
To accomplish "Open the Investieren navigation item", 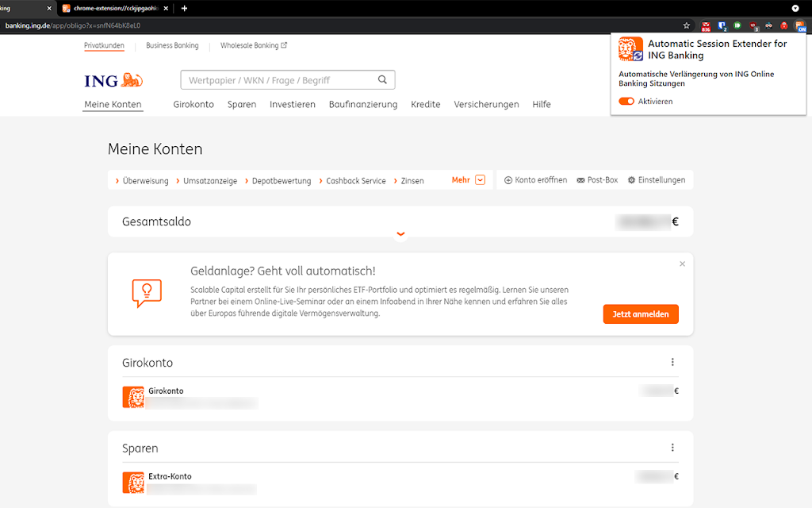I will 293,104.
